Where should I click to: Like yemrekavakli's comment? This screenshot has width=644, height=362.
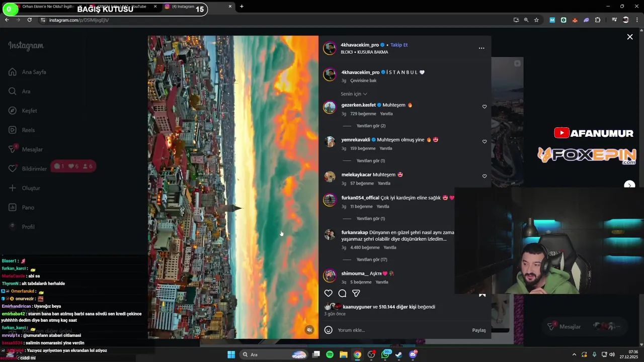click(x=485, y=141)
